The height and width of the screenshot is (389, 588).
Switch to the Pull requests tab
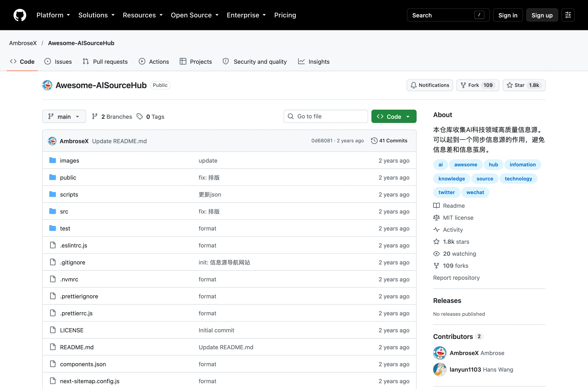105,61
